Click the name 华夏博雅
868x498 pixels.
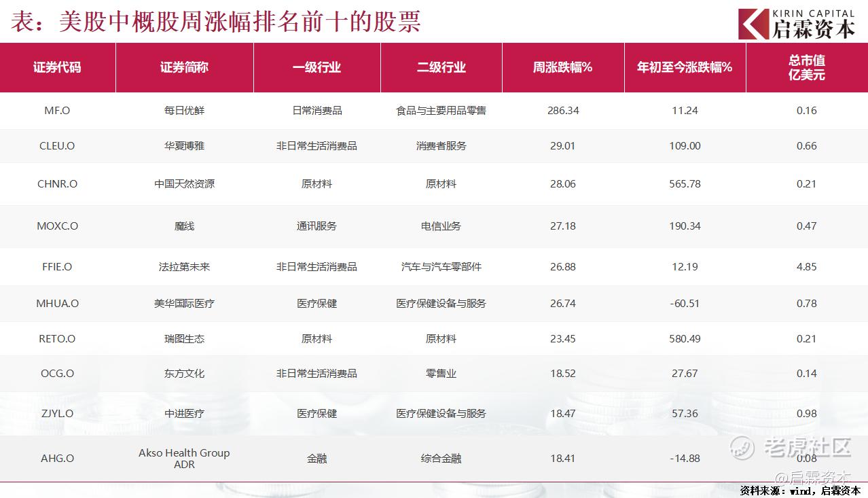point(184,145)
